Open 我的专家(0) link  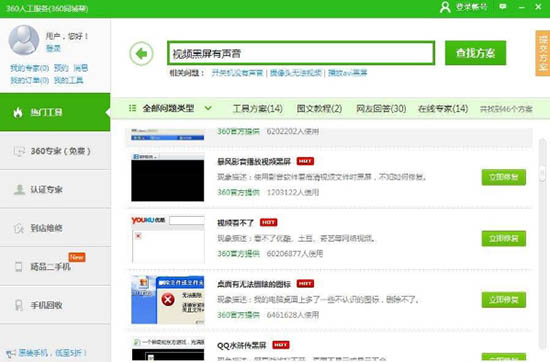pos(29,68)
